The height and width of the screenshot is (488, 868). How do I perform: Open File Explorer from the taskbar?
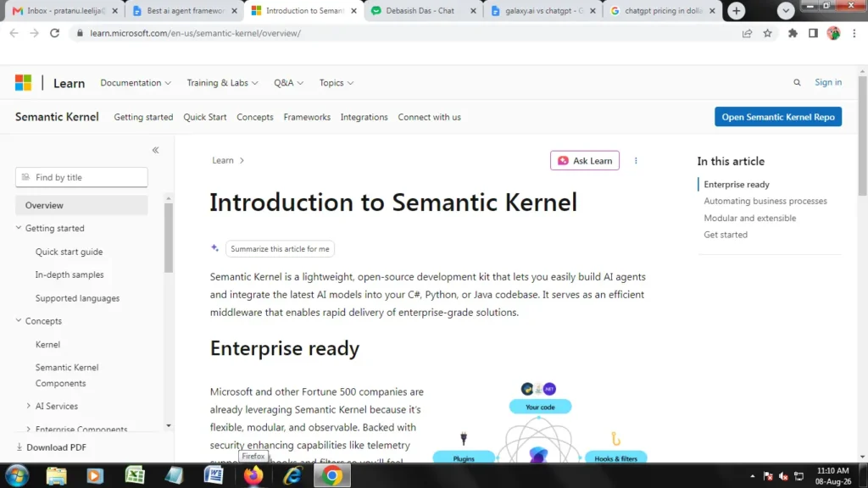coord(56,476)
